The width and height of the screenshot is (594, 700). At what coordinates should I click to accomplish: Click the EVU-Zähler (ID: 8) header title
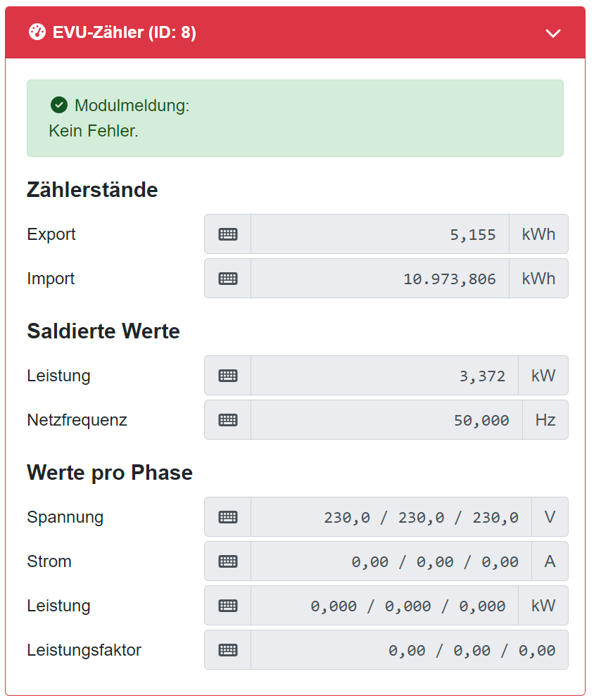125,32
